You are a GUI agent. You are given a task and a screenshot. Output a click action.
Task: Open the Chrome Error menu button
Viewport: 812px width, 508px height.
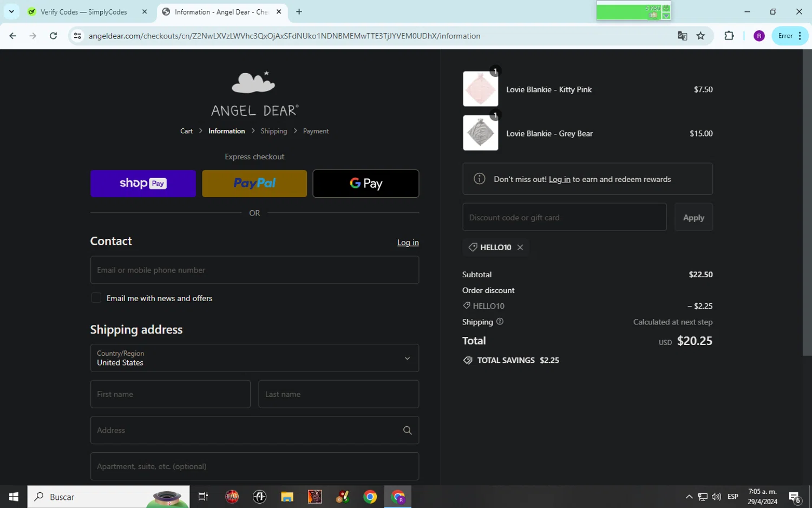(x=790, y=36)
